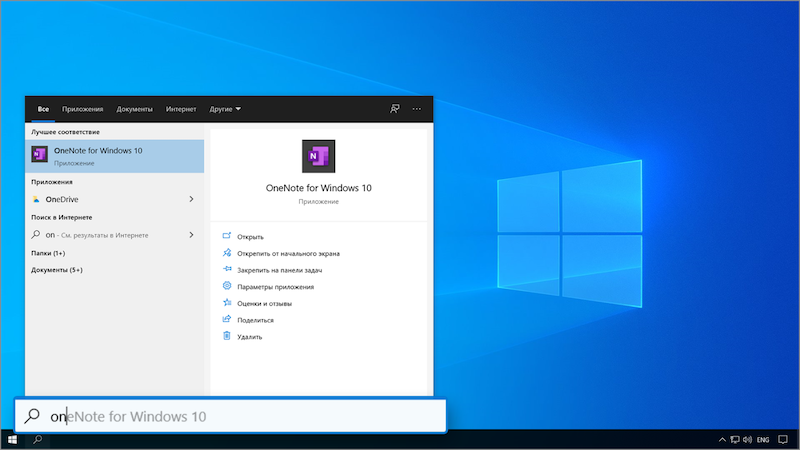
Task: Click the trash bin icon
Action: [x=227, y=336]
